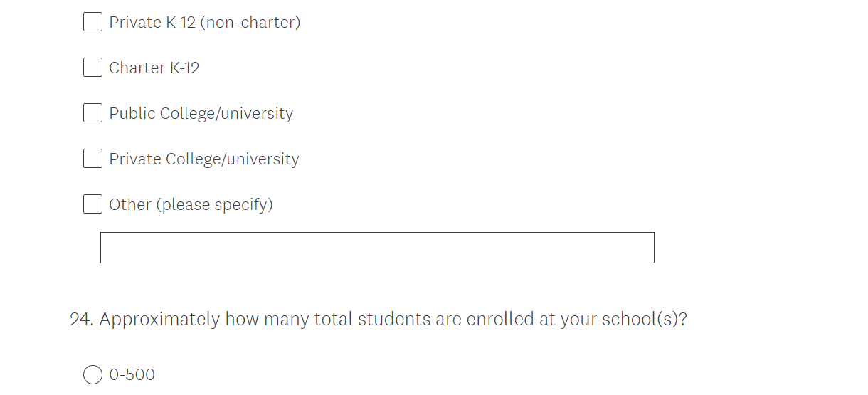Click the word "students" in question 24

(x=393, y=320)
